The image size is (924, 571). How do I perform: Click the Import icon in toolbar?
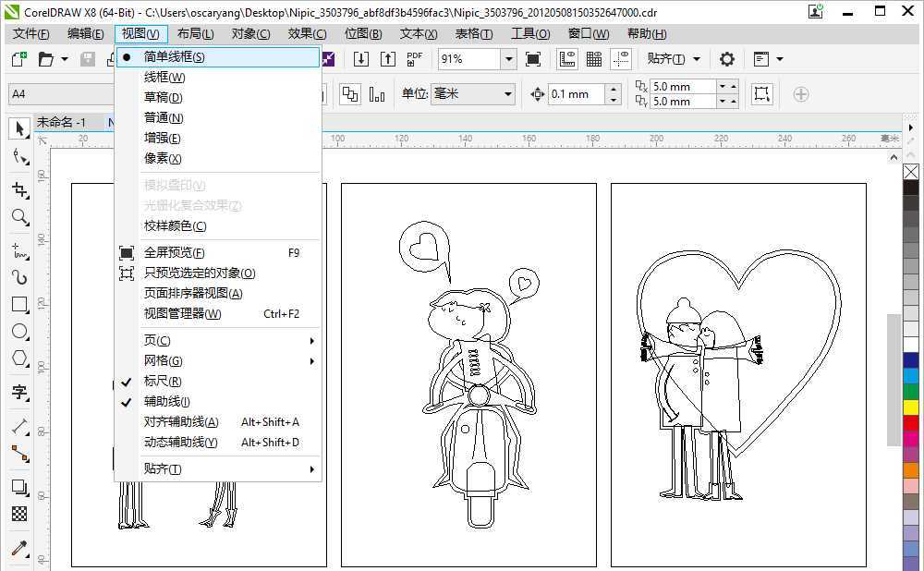361,59
